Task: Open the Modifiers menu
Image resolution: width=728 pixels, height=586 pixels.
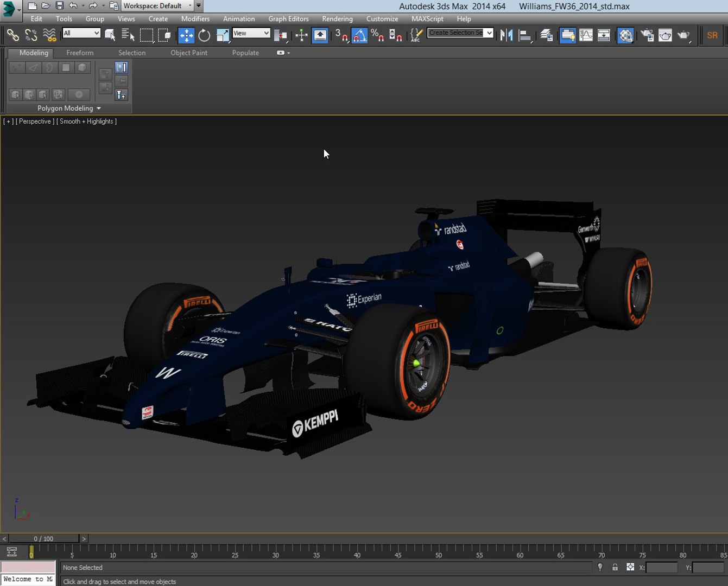Action: tap(195, 18)
